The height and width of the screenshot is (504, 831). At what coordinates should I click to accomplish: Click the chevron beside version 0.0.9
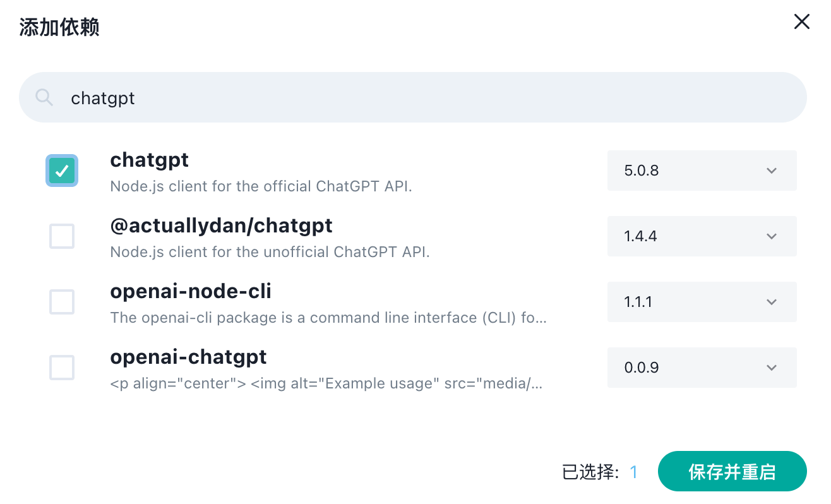point(771,368)
